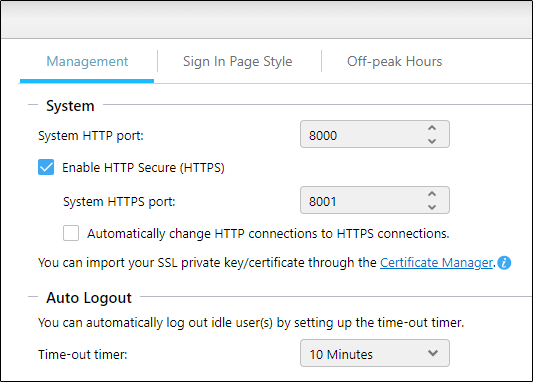Open the Certificate Manager link
The height and width of the screenshot is (382, 533).
point(436,263)
